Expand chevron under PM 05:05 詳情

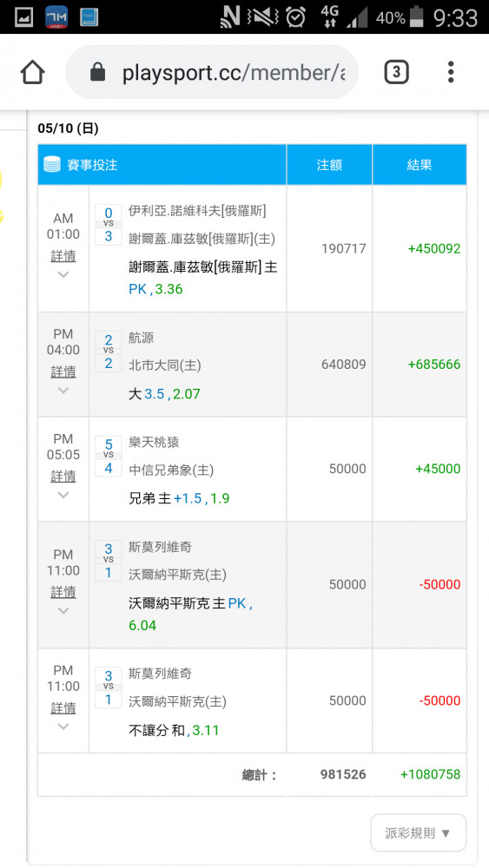pos(63,495)
